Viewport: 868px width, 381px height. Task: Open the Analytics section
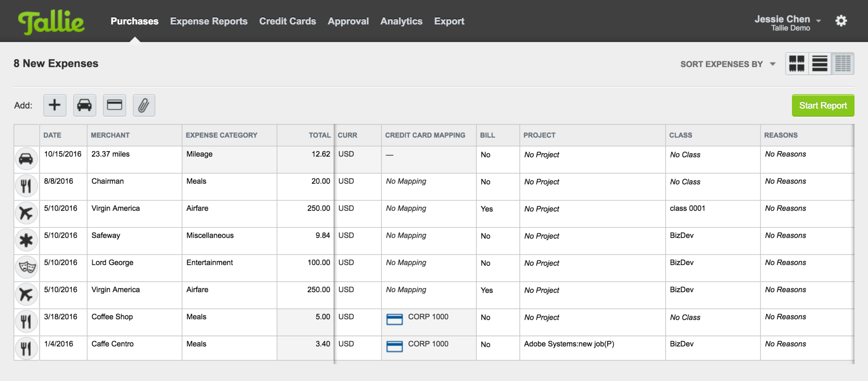(401, 21)
